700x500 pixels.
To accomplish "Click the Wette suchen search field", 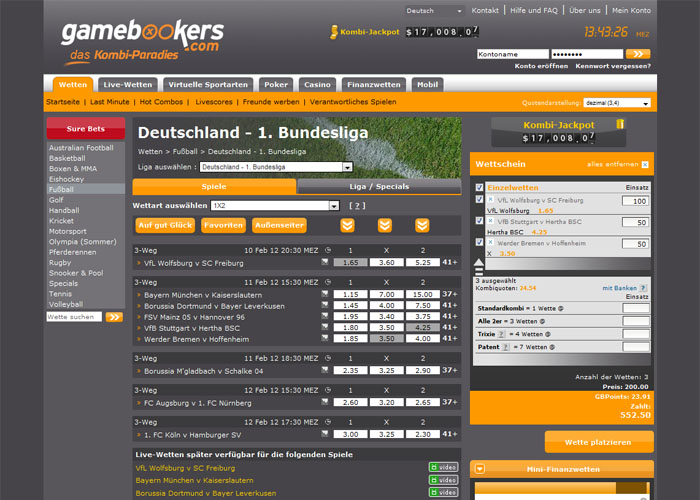I will [x=74, y=317].
